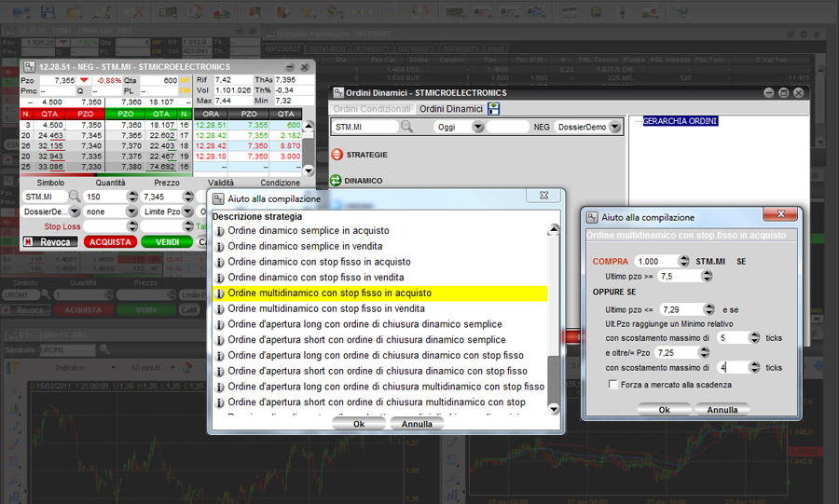Viewport: 839px width, 504px height.
Task: Click window icon in Ordini Dinamici title bar
Action: click(x=338, y=92)
